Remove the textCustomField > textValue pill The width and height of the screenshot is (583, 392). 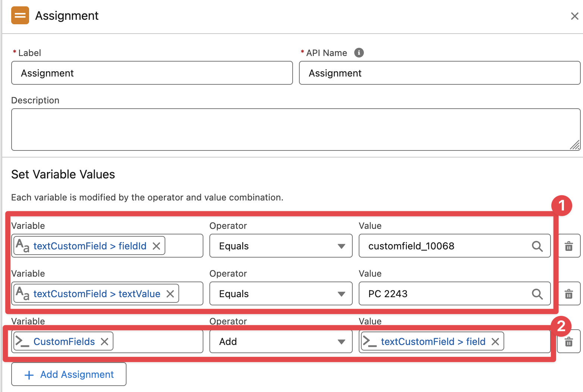(170, 294)
